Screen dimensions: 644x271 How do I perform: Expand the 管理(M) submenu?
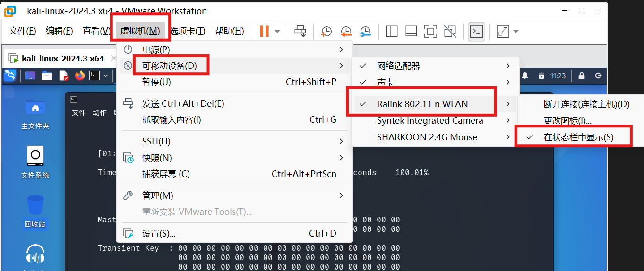point(234,195)
